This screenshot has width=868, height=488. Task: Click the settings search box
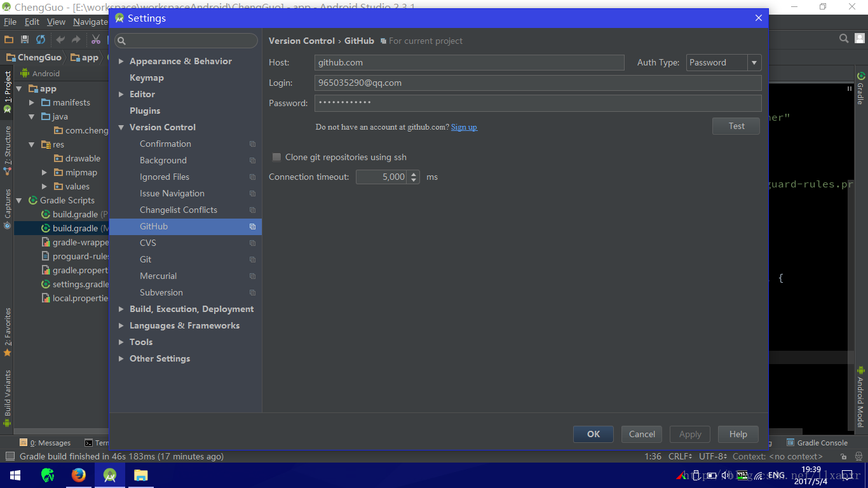click(x=186, y=41)
